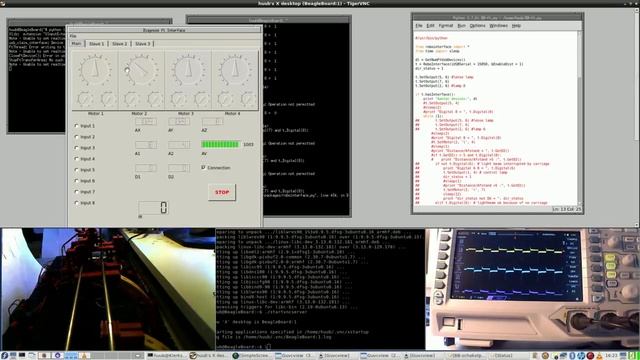Focus the left terminal behind the interface window
The image size is (640, 360).
coord(37,98)
